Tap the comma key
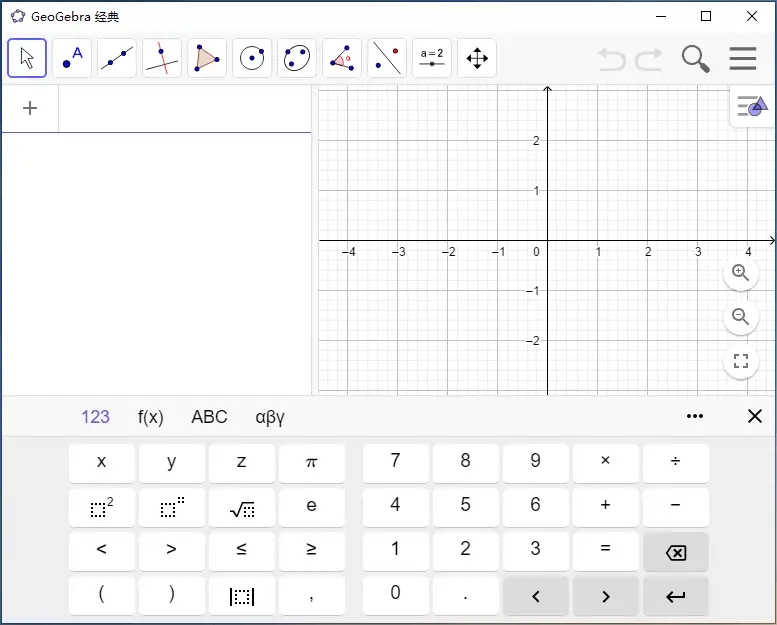Image resolution: width=777 pixels, height=625 pixels. click(x=312, y=595)
